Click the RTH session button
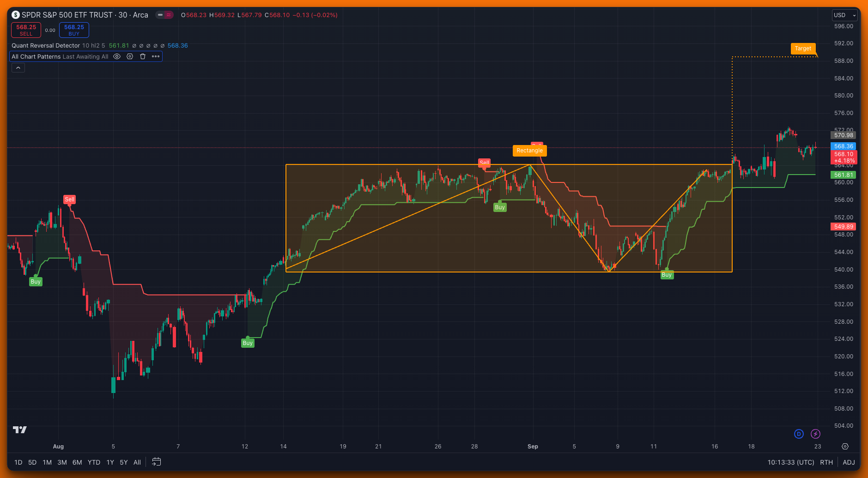The height and width of the screenshot is (478, 868). (826, 462)
